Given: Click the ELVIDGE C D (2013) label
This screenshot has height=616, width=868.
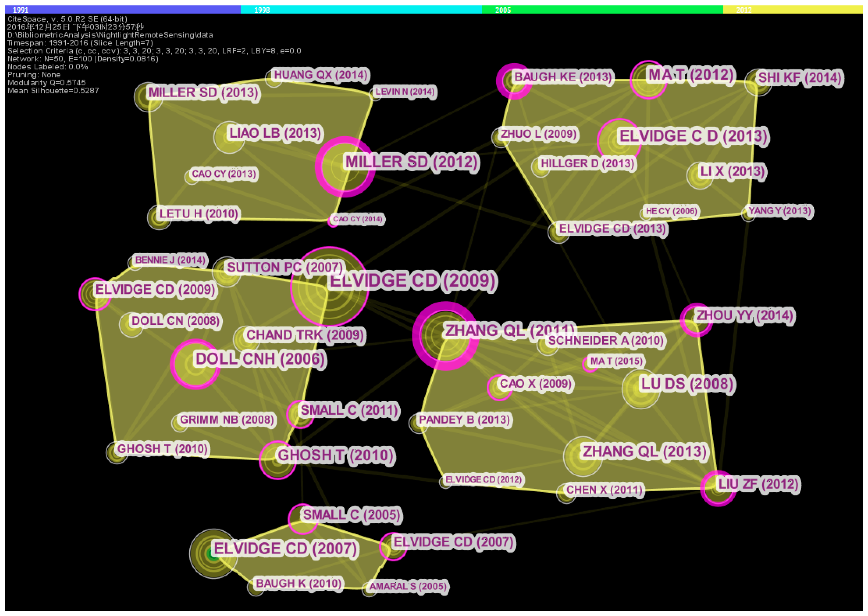Looking at the screenshot, I should tap(693, 136).
